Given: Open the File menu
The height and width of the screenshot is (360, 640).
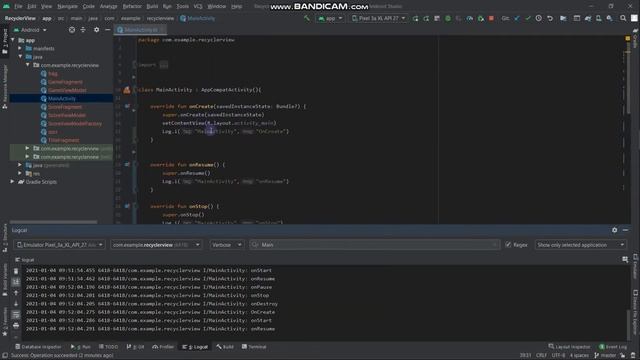Looking at the screenshot, I should point(18,6).
